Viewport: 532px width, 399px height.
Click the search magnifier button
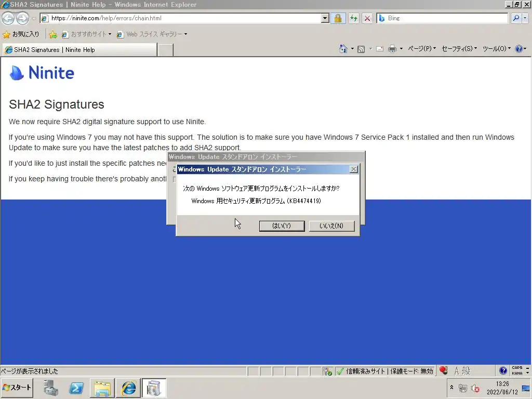[516, 18]
